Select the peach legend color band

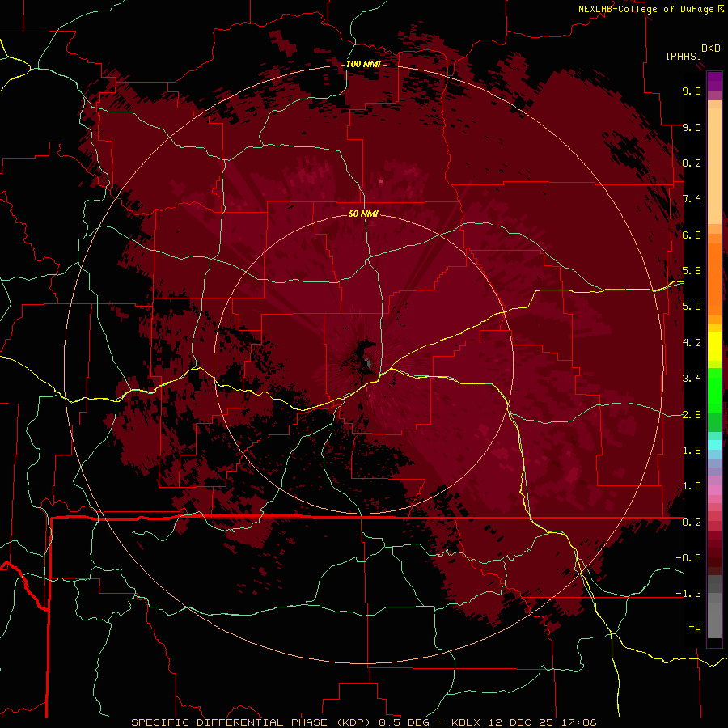714,166
